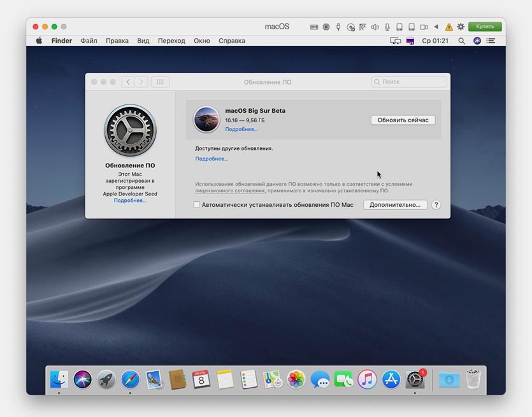Screen dimensions: 532x417
Task: Expand the hidden toolbar icons arrow
Action: (x=436, y=27)
